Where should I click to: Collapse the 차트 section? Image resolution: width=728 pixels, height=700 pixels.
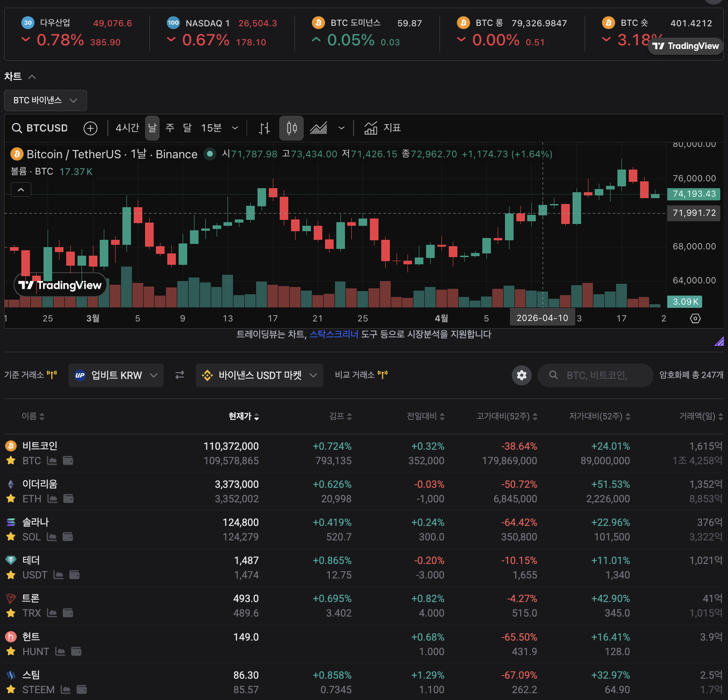click(x=32, y=77)
